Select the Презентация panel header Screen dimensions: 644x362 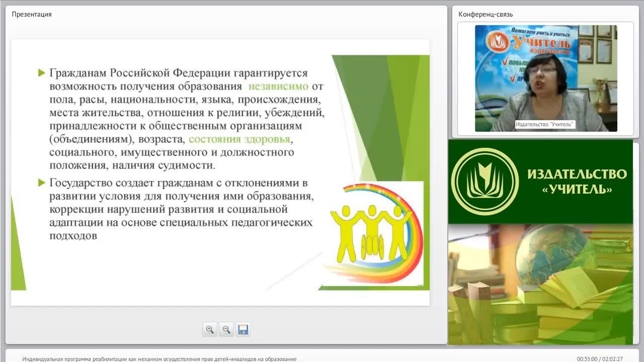click(x=32, y=14)
